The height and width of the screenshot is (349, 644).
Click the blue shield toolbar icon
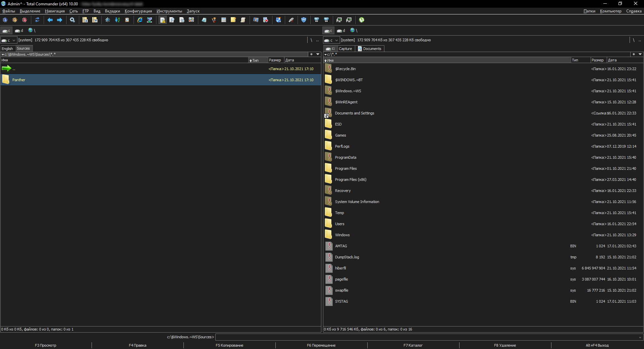click(x=304, y=20)
